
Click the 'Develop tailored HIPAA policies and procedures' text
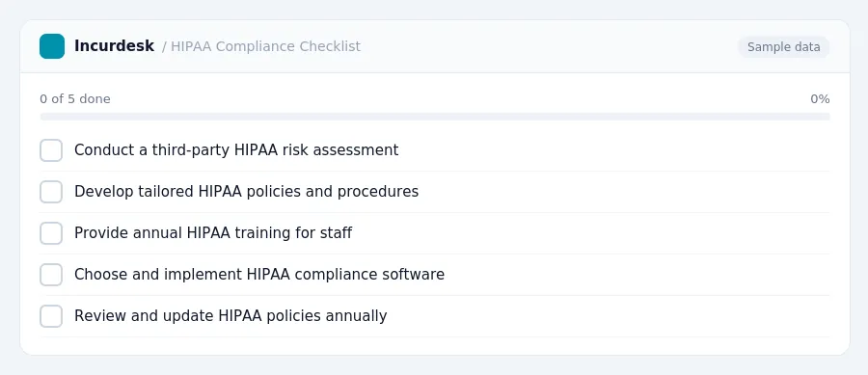click(x=246, y=192)
